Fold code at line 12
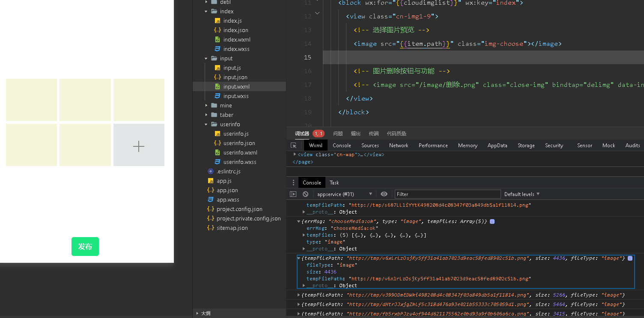Screen dimensions: 644x318 (317, 13)
